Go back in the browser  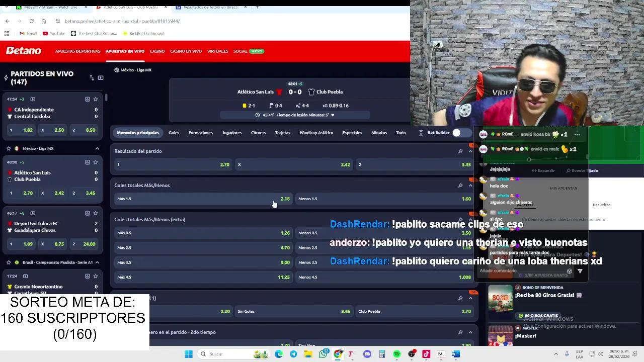click(x=7, y=21)
